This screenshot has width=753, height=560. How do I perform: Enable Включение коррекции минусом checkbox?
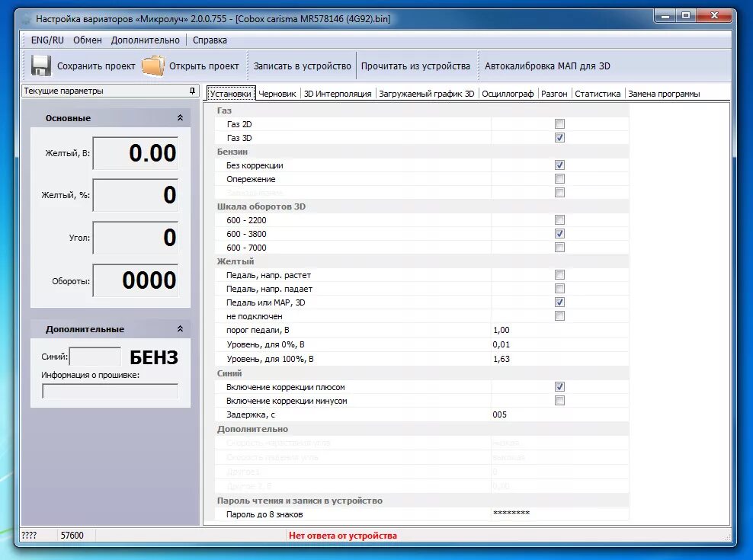coord(559,401)
